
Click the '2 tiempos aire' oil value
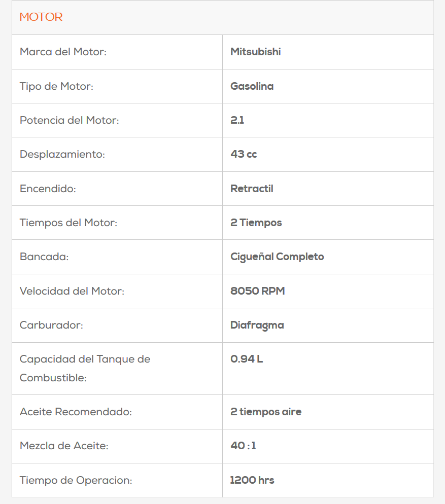pyautogui.click(x=265, y=412)
